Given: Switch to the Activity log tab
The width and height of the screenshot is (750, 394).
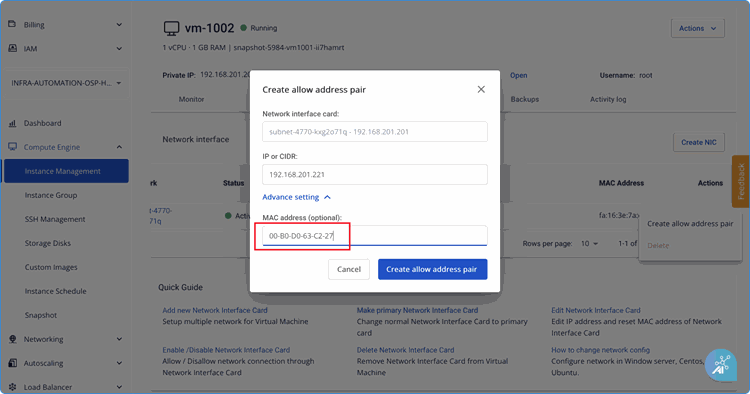Looking at the screenshot, I should 608,99.
